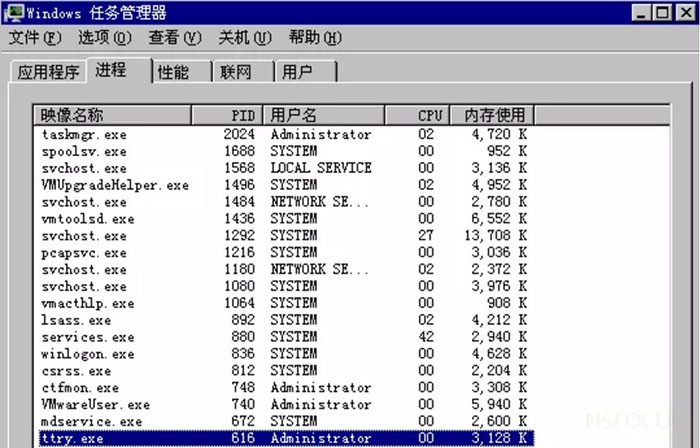This screenshot has height=448, width=700.
Task: Click LOCAL SERVICE user name cell
Action: point(321,168)
